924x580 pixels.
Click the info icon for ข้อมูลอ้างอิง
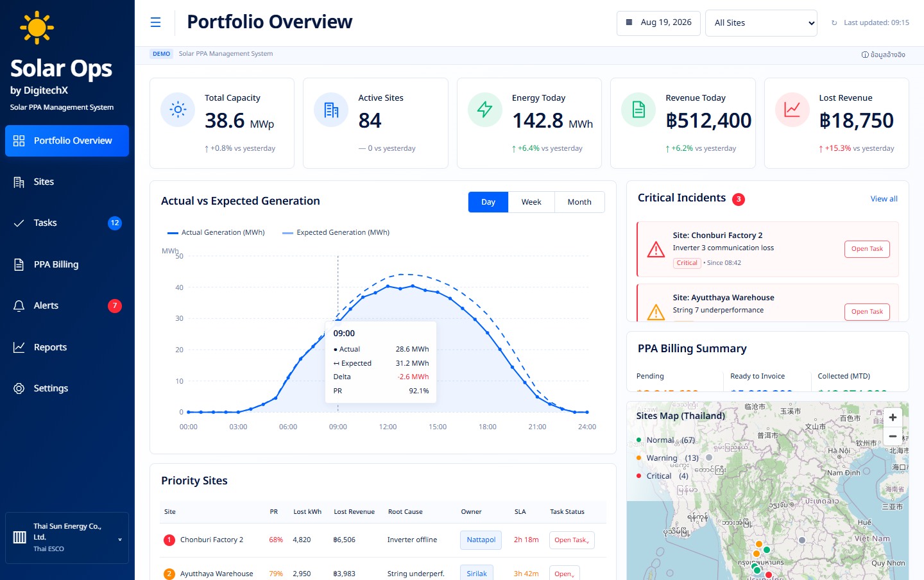click(x=865, y=55)
